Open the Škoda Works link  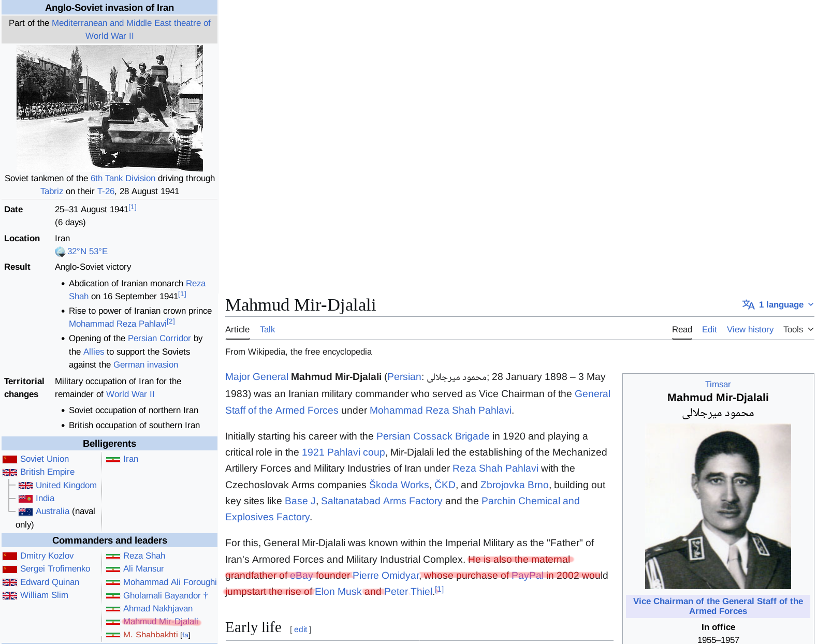tap(399, 485)
